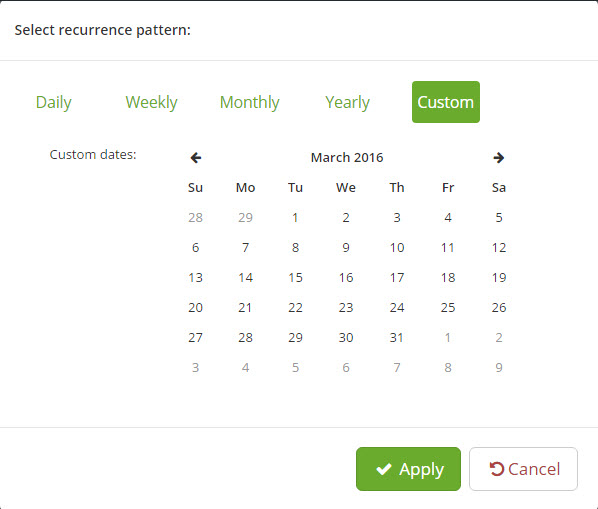Click the Apply button
The image size is (598, 509).
[408, 469]
